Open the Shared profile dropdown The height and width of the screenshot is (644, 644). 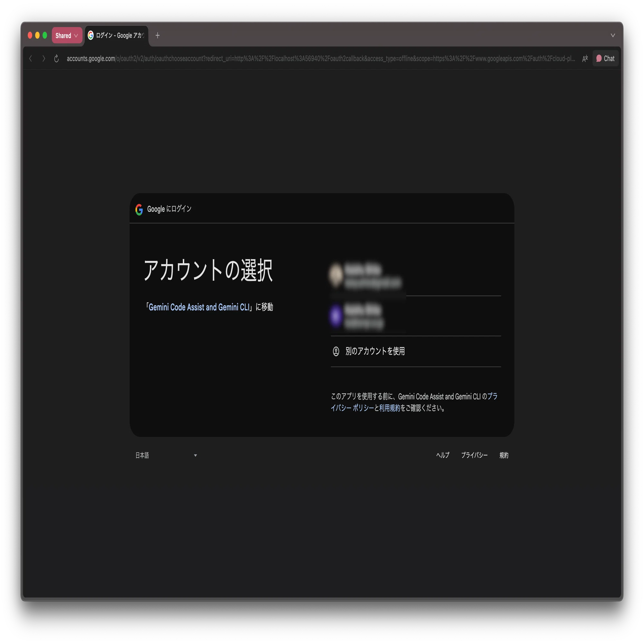tap(67, 35)
